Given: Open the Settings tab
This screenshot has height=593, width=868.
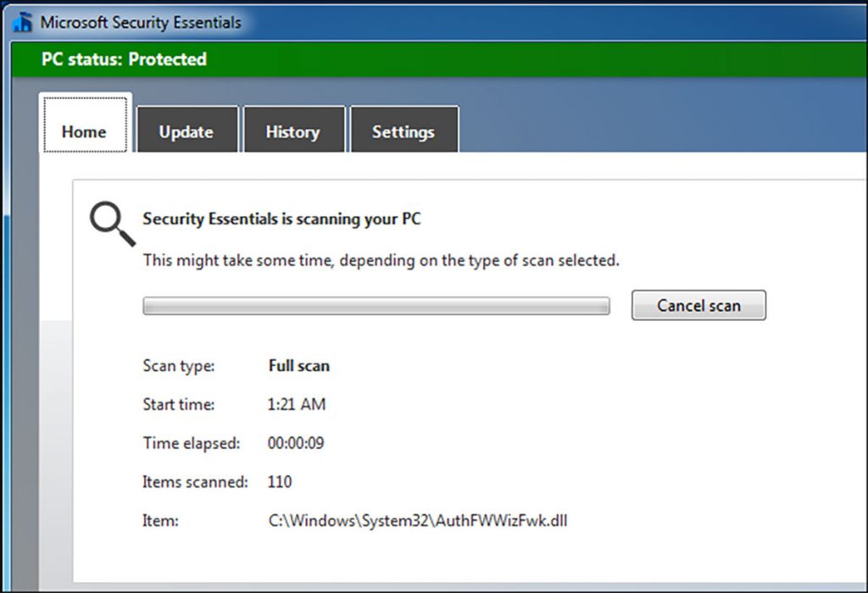Looking at the screenshot, I should pyautogui.click(x=403, y=131).
